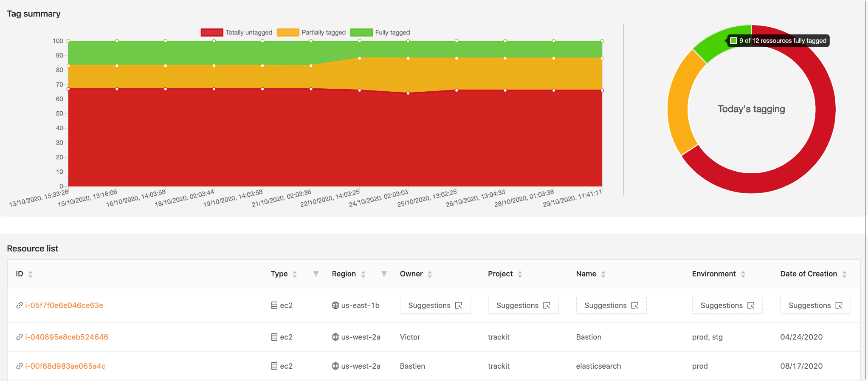Click the globe icon in the Bastion row

pyautogui.click(x=335, y=337)
